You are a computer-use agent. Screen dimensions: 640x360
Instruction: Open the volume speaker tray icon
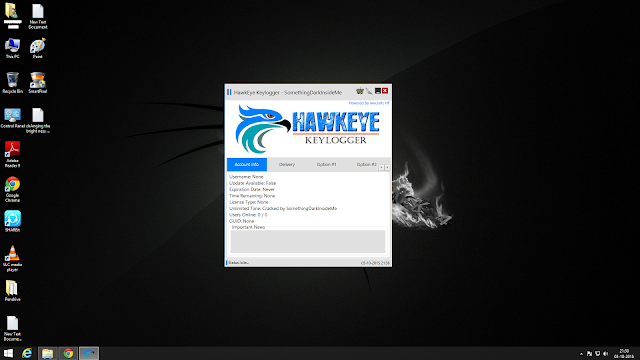click(605, 354)
